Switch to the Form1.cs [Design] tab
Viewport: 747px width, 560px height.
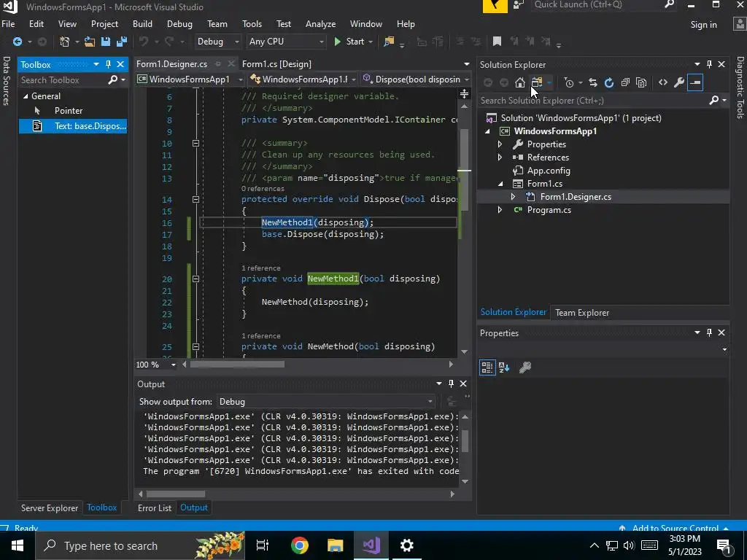pyautogui.click(x=276, y=64)
